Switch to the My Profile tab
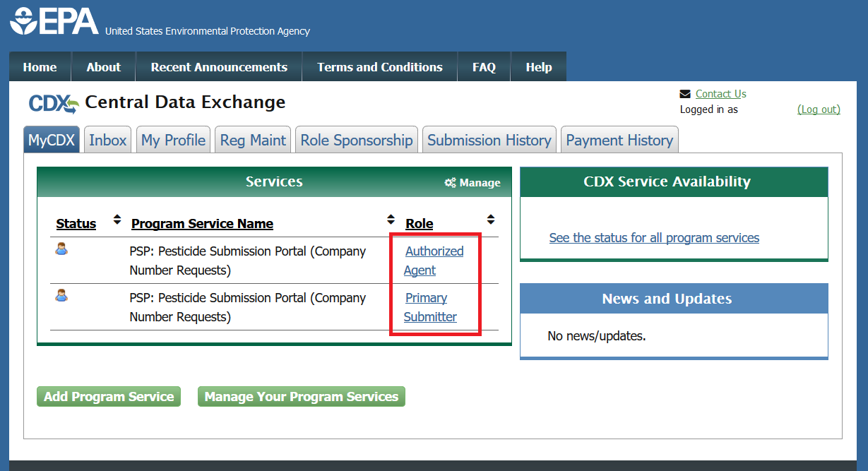 click(173, 140)
